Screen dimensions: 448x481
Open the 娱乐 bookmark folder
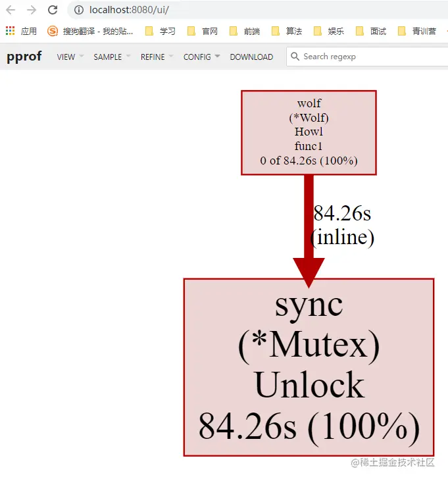click(x=329, y=31)
